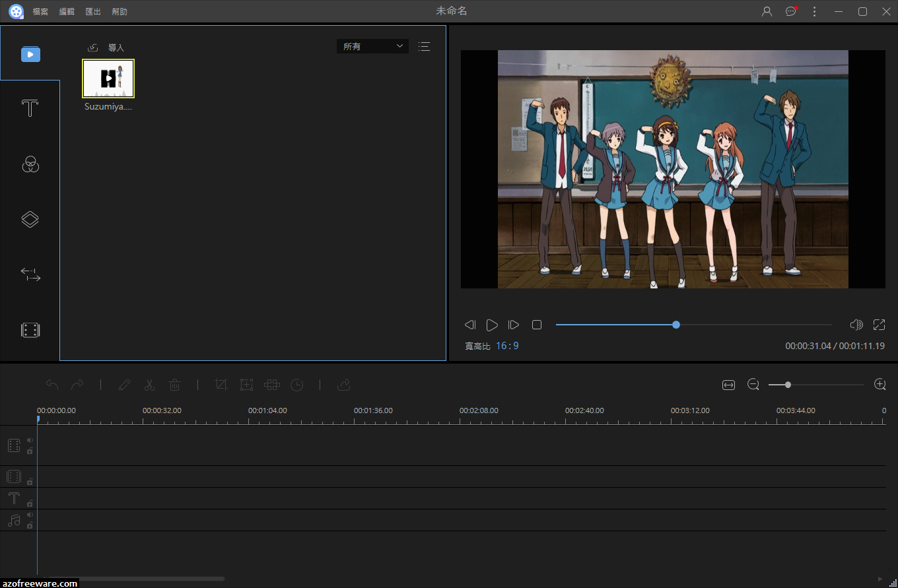Image resolution: width=898 pixels, height=588 pixels.
Task: Open the 匯出 menu item
Action: click(92, 11)
